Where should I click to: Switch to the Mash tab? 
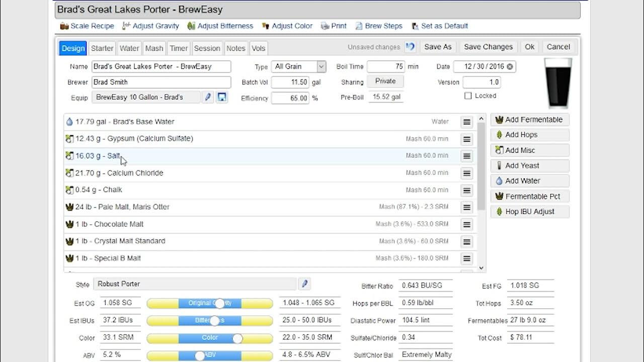154,48
